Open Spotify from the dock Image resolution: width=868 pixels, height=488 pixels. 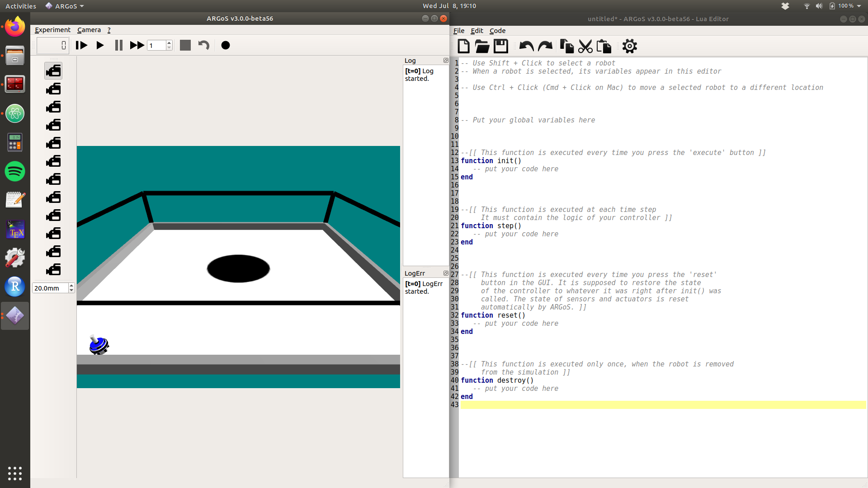click(15, 171)
